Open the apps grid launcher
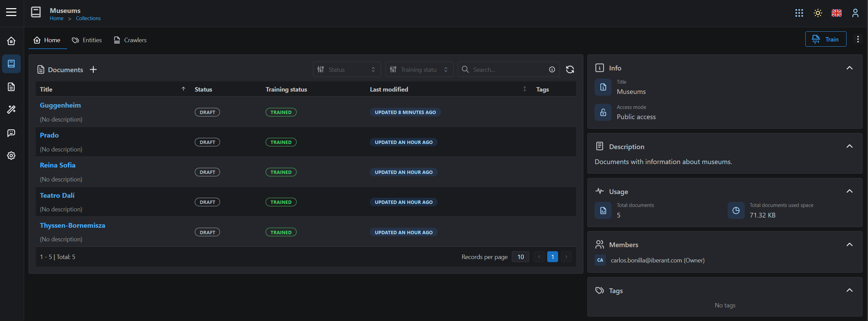The image size is (868, 321). 799,13
